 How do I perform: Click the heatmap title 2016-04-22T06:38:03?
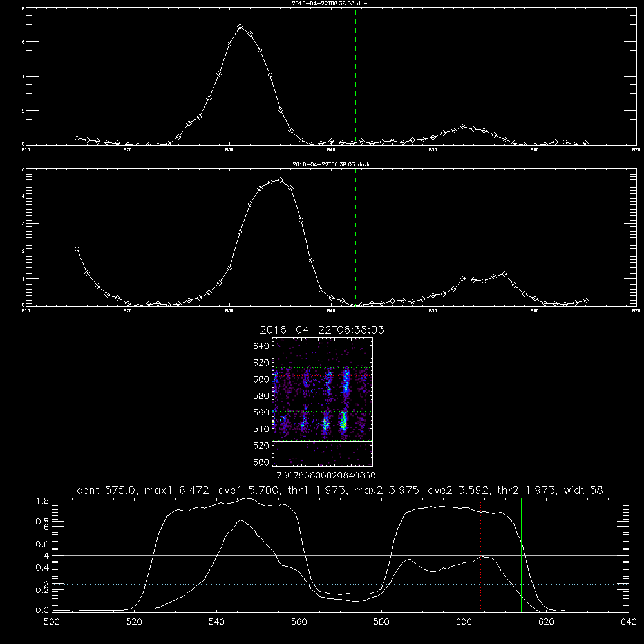(322, 330)
